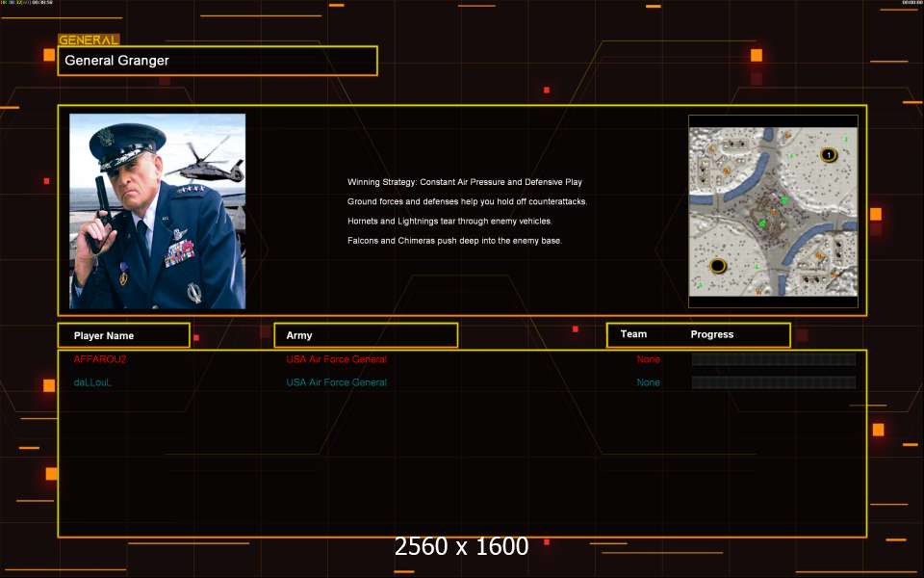The height and width of the screenshot is (578, 924).
Task: Click the Progress column heading
Action: [x=712, y=334]
